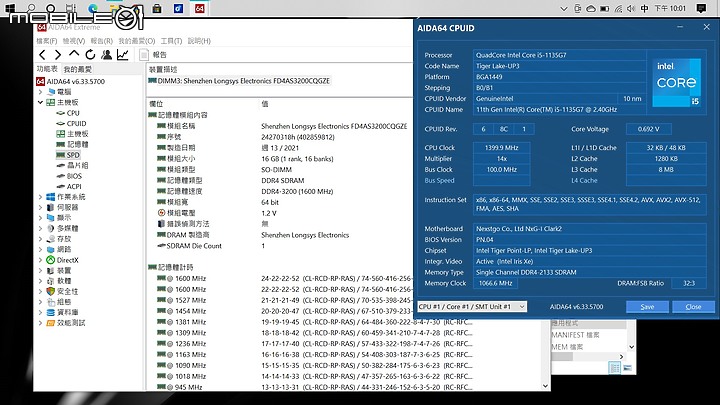The image size is (720, 405).
Task: Expand the 存放 tree node
Action: pos(40,239)
